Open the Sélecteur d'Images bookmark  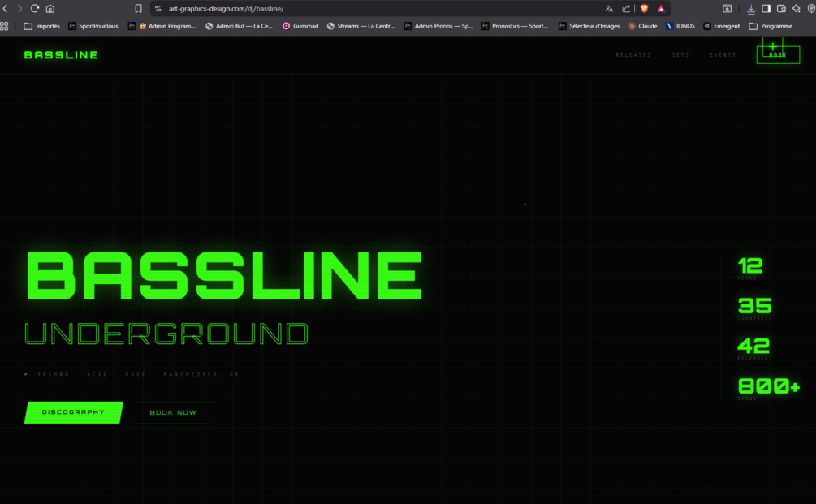(589, 26)
